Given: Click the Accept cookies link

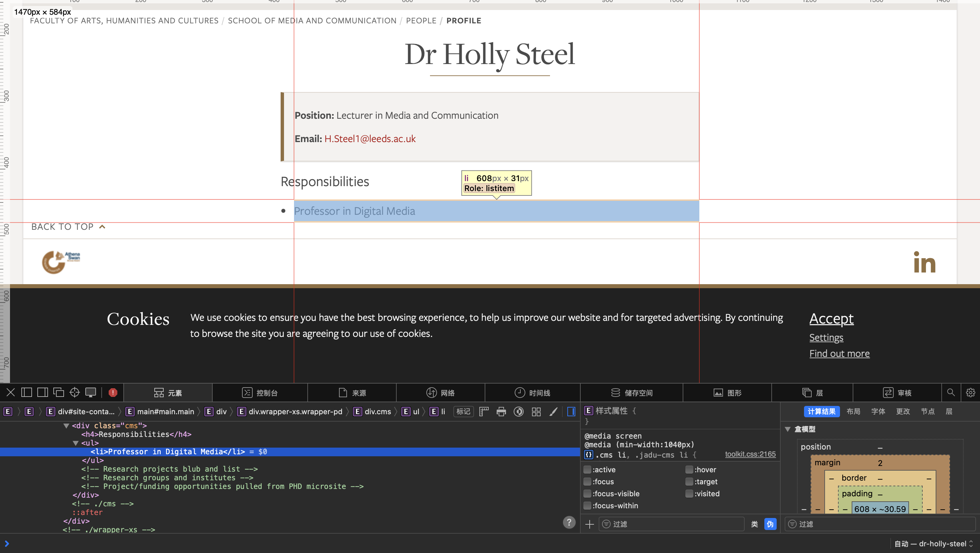Looking at the screenshot, I should 831,319.
